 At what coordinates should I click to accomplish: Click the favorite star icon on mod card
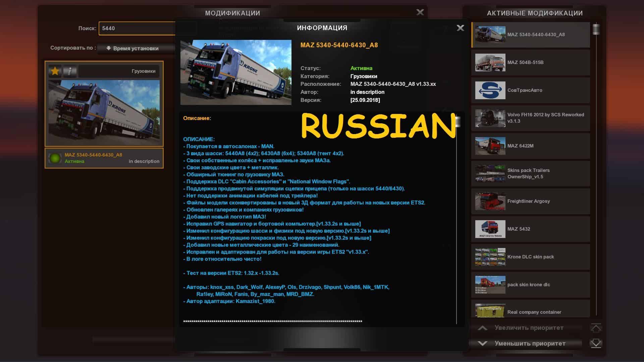[55, 71]
